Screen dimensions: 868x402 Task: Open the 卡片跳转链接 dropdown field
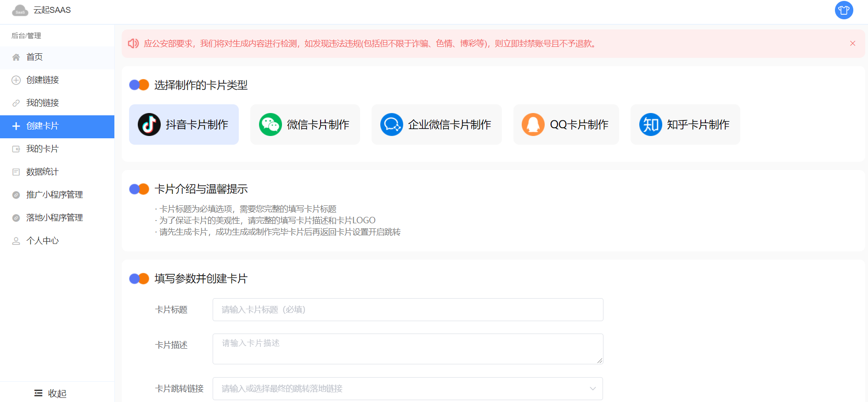coord(408,389)
